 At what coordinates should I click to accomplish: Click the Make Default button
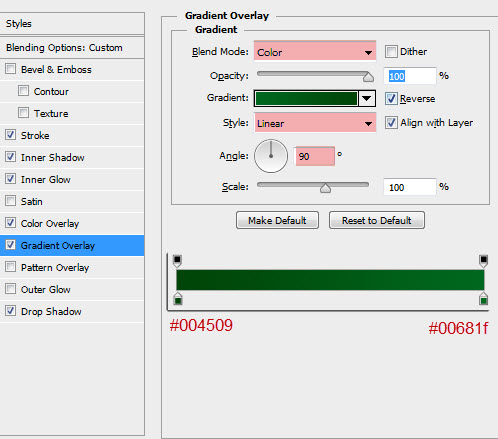click(x=277, y=220)
